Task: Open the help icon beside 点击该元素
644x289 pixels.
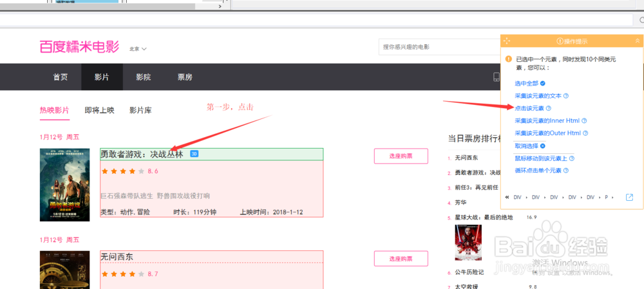Action: click(548, 108)
